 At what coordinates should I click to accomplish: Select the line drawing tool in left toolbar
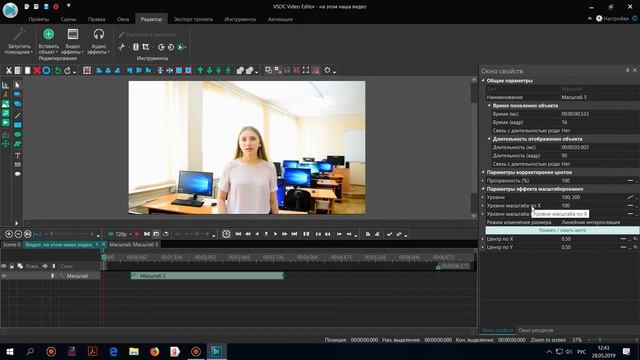click(18, 116)
